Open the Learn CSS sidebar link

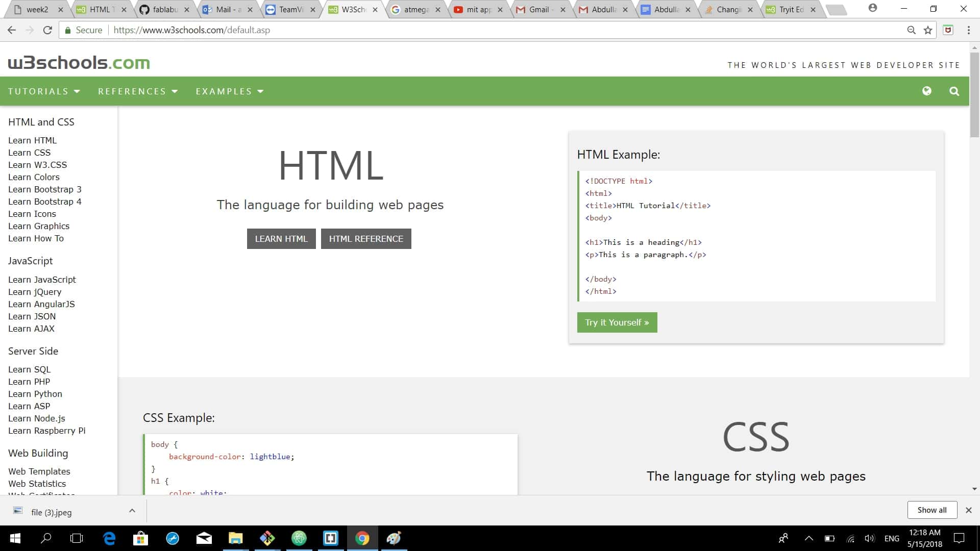[x=29, y=153]
